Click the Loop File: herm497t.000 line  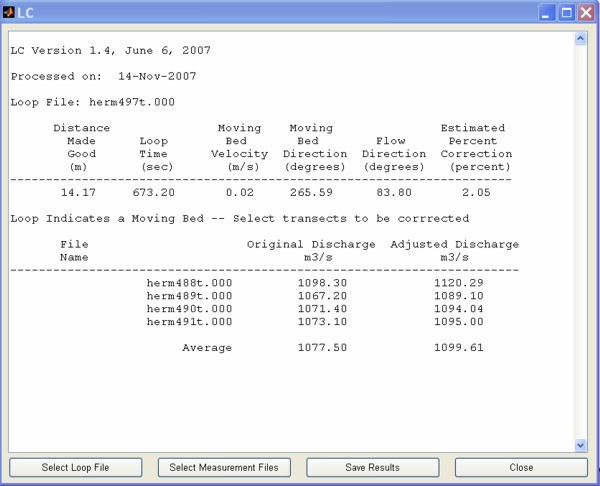click(x=93, y=102)
